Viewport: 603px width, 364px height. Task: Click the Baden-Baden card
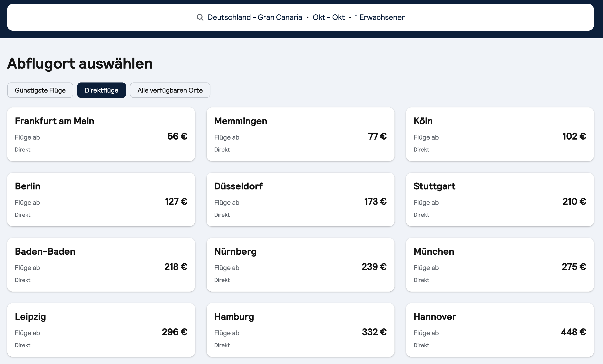[x=101, y=265]
